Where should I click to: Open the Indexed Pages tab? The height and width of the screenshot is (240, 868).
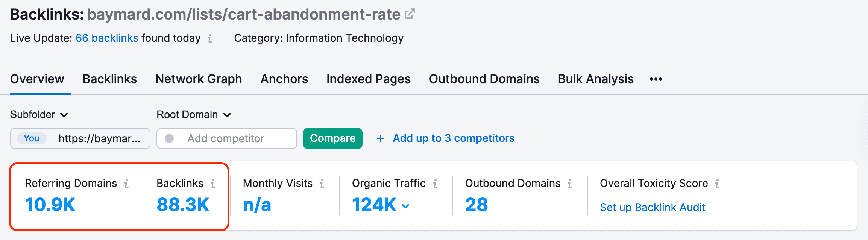369,79
